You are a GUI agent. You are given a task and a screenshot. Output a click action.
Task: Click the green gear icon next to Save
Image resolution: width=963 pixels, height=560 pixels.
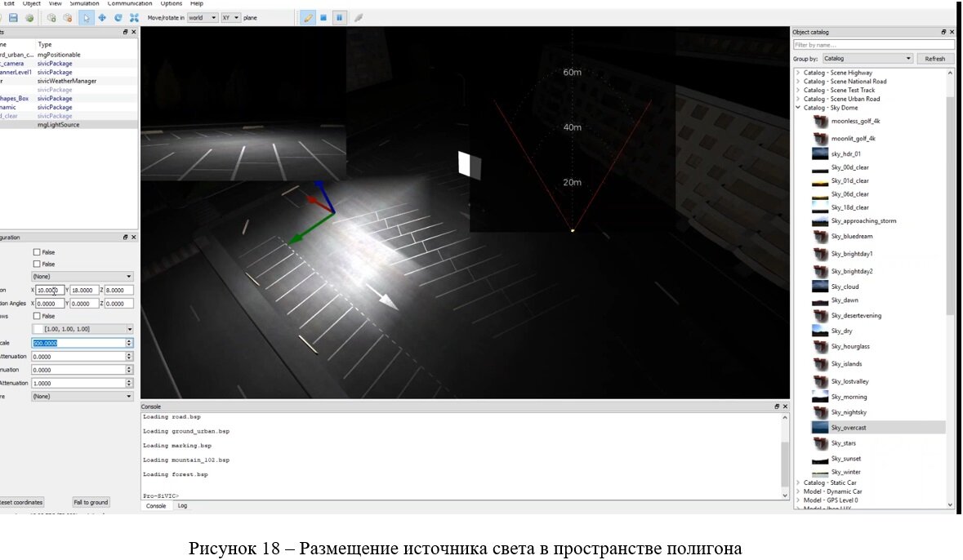pyautogui.click(x=29, y=18)
